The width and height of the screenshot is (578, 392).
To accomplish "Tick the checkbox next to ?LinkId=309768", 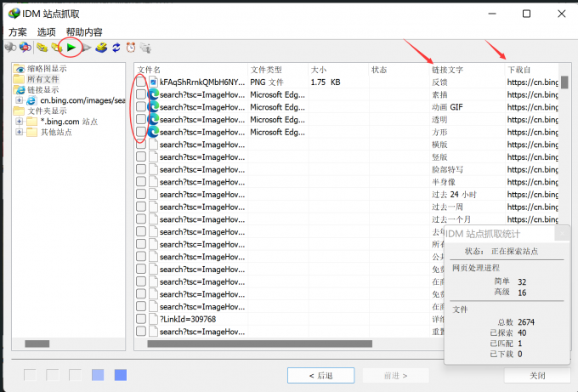I will (141, 319).
